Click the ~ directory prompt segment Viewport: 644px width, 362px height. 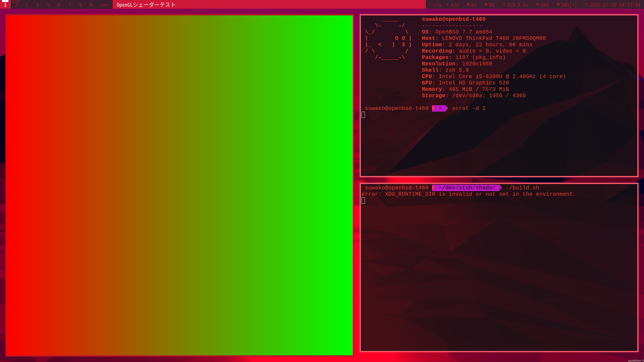(440, 108)
